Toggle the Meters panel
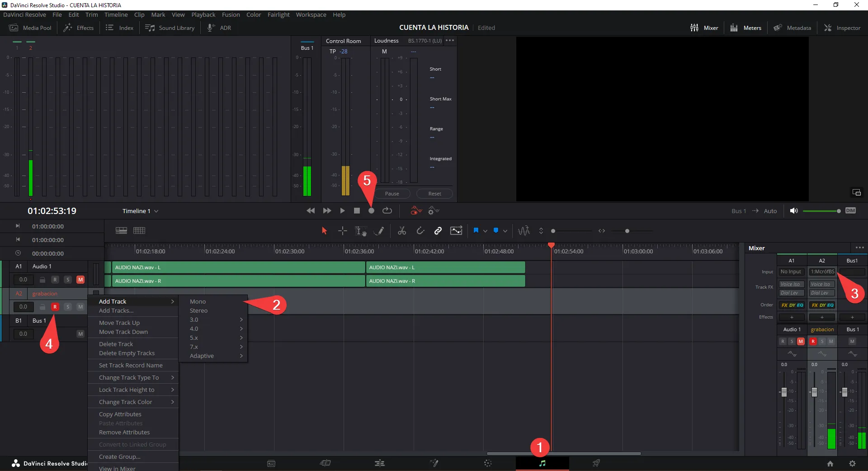Viewport: 868px width, 471px height. 746,28
